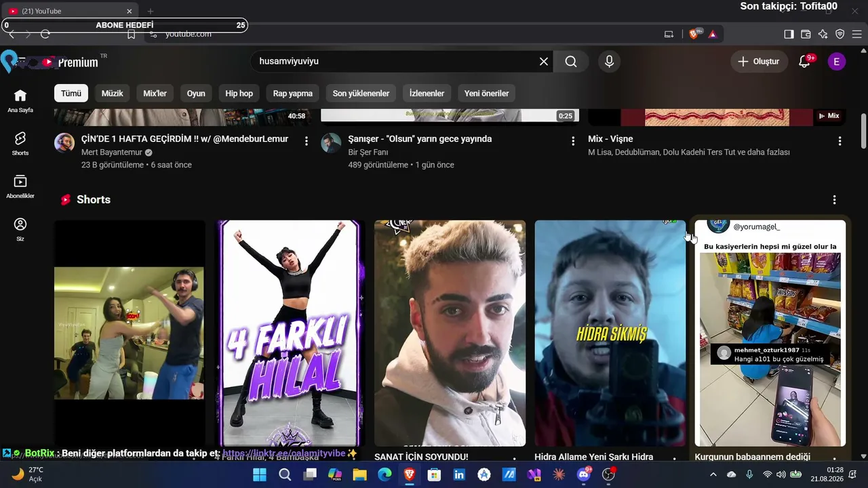Reload the YouTube page
Image resolution: width=868 pixels, height=488 pixels.
(x=45, y=34)
